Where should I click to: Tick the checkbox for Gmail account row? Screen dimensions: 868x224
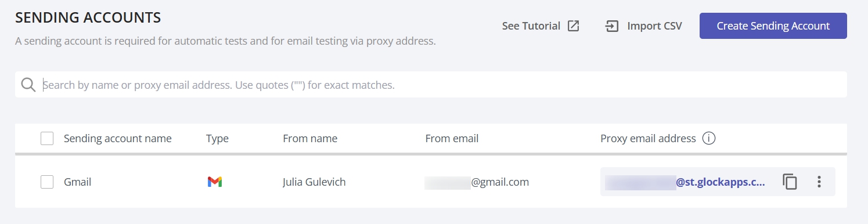click(x=47, y=182)
